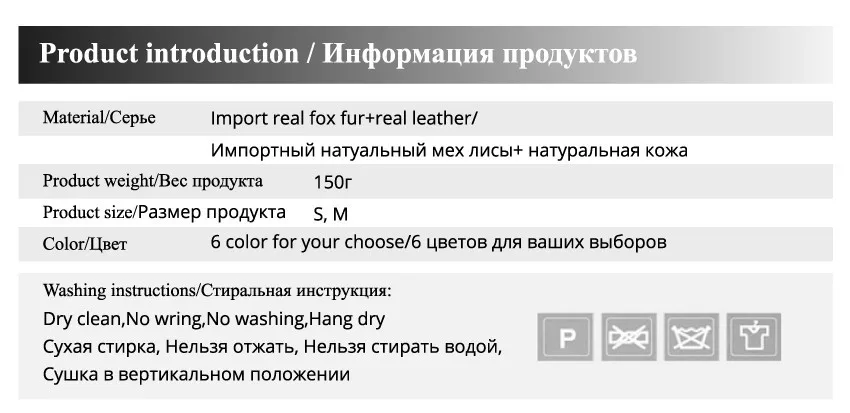
Task: Click the Color/Цвет label
Action: point(85,244)
